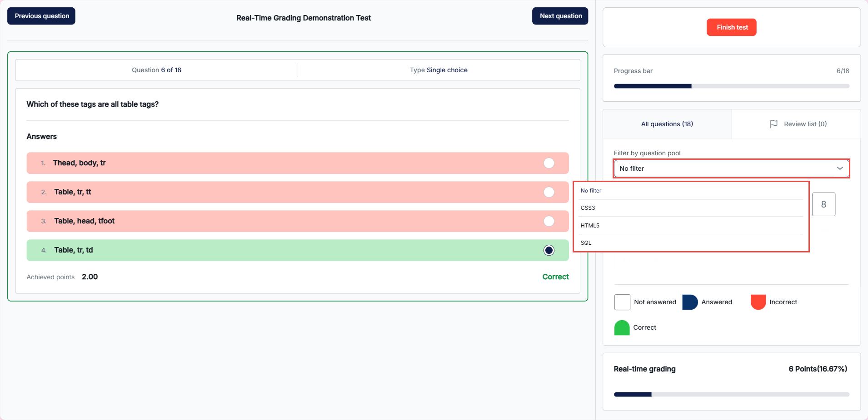This screenshot has height=420, width=868.
Task: Open the Review list (0) tab
Action: click(805, 124)
